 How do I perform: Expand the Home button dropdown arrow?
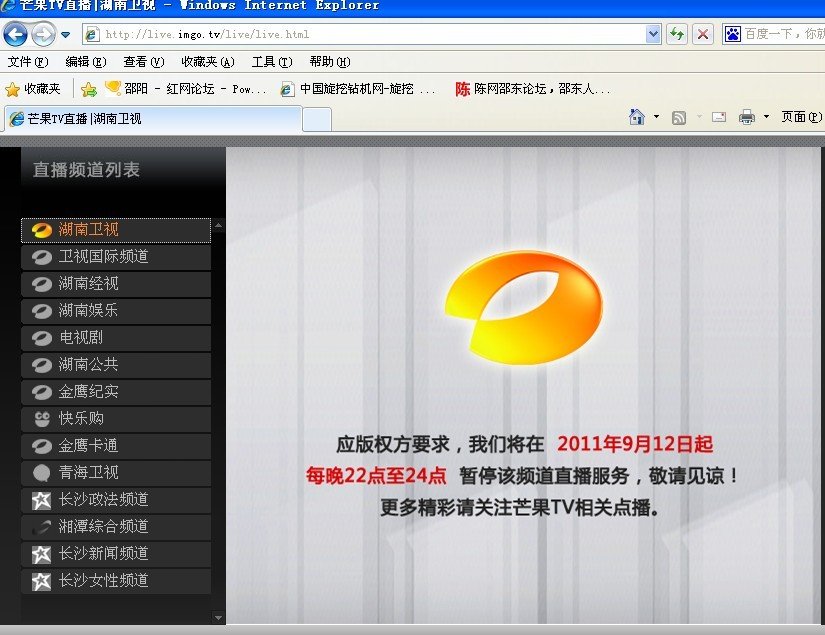[657, 117]
